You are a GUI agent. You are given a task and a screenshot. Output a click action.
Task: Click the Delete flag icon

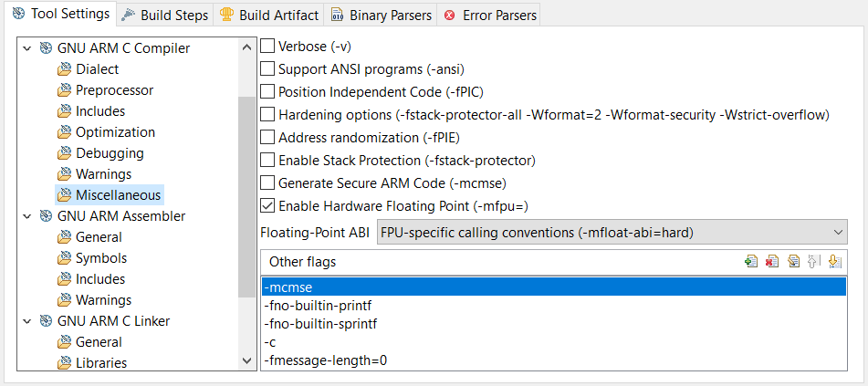pyautogui.click(x=772, y=262)
